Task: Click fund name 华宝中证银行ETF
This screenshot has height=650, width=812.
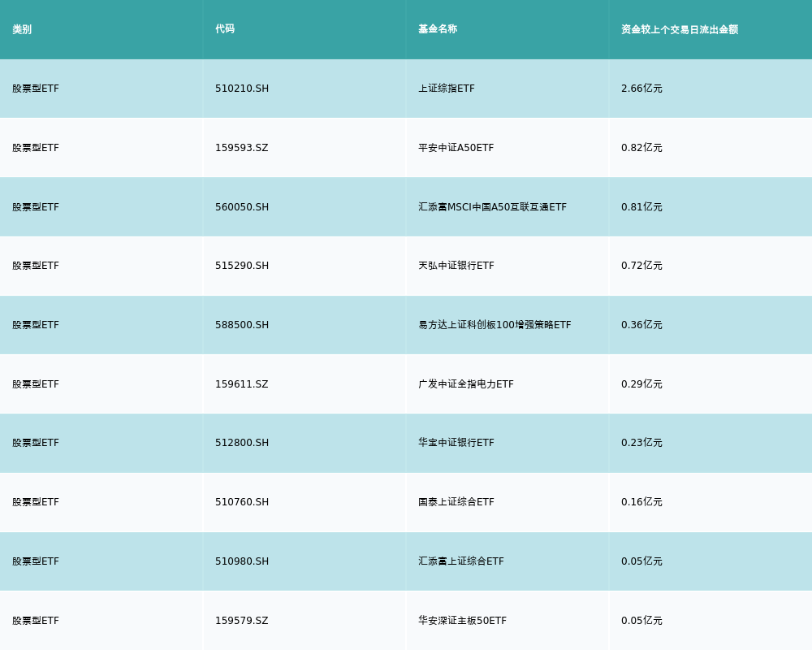Action: [x=456, y=443]
